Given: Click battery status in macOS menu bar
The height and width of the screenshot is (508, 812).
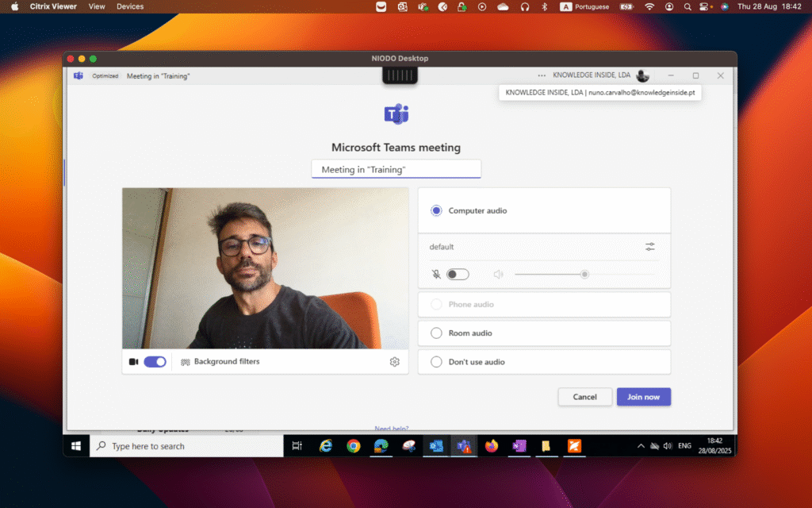Looking at the screenshot, I should pyautogui.click(x=627, y=6).
